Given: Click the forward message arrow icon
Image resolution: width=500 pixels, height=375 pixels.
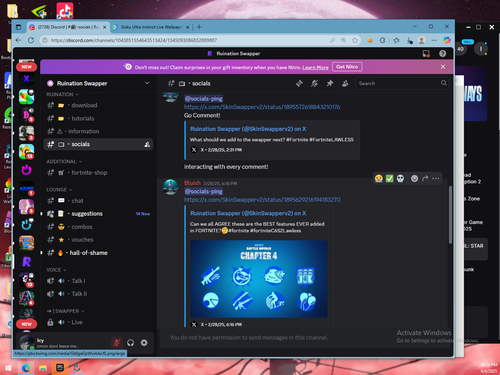Looking at the screenshot, I should [425, 178].
